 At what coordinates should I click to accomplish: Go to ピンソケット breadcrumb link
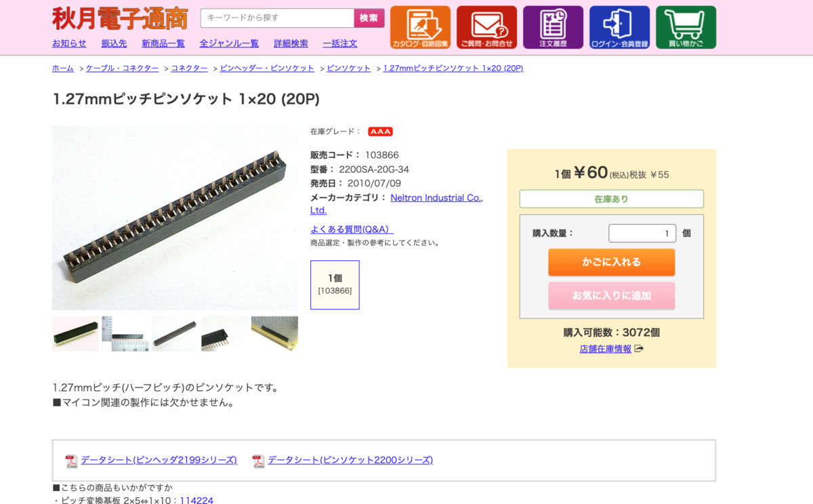tap(348, 68)
